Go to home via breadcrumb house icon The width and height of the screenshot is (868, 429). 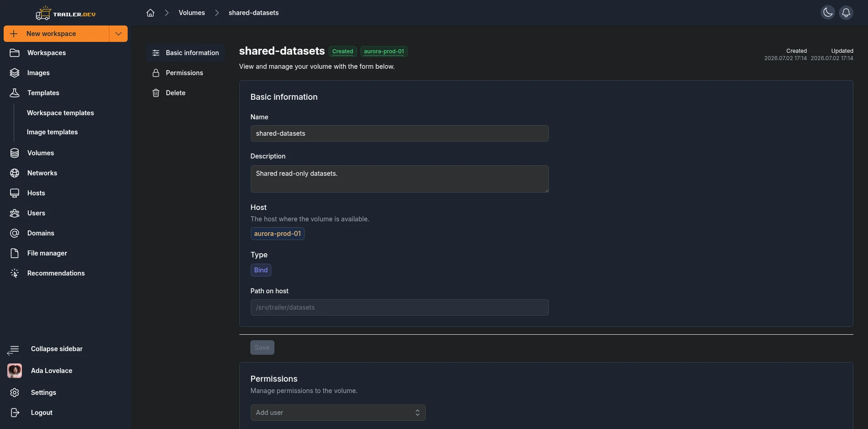click(x=150, y=13)
